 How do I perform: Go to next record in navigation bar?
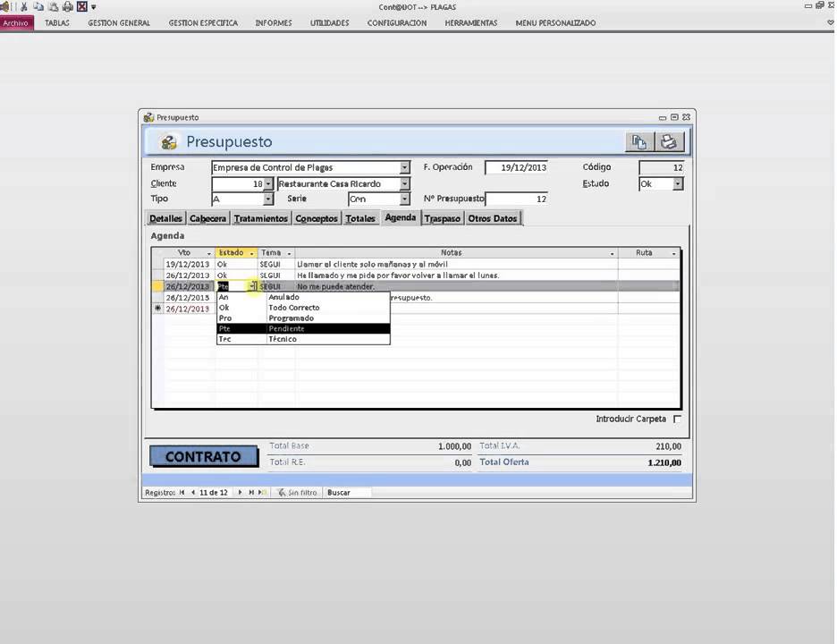point(240,492)
